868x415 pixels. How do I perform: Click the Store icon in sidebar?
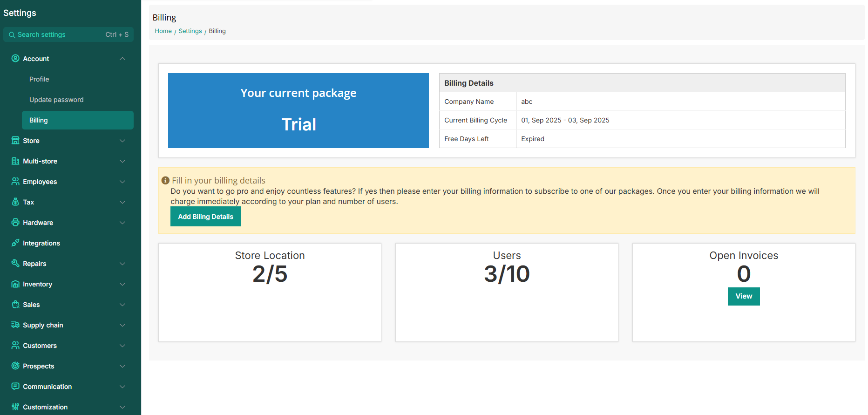15,141
